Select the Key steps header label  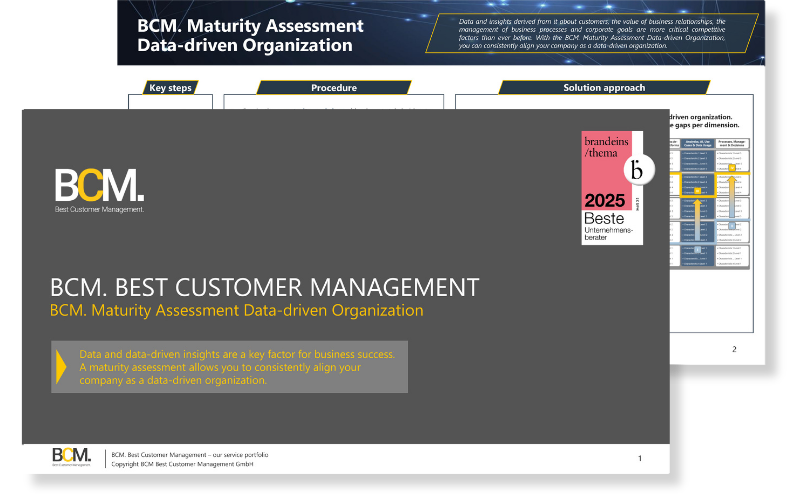pyautogui.click(x=170, y=88)
